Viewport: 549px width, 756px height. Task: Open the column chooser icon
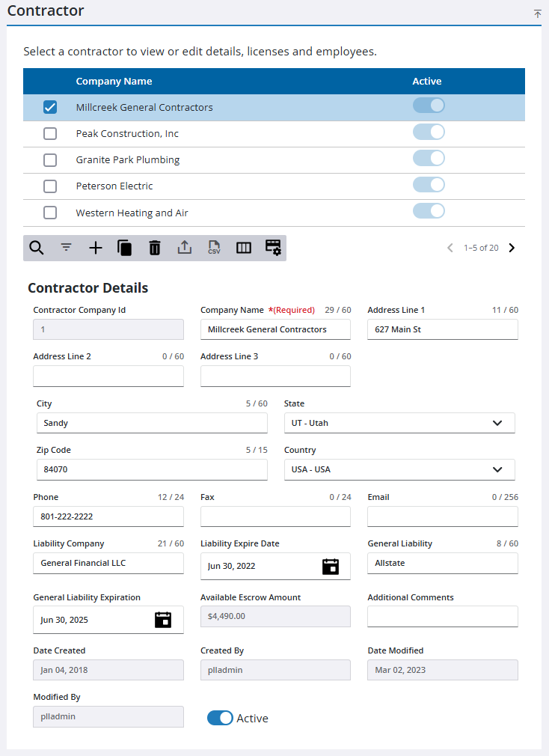coord(243,247)
